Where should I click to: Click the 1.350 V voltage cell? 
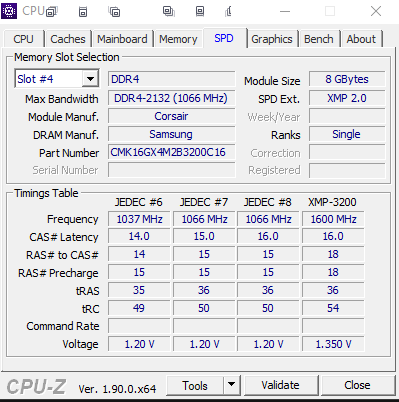click(x=333, y=344)
